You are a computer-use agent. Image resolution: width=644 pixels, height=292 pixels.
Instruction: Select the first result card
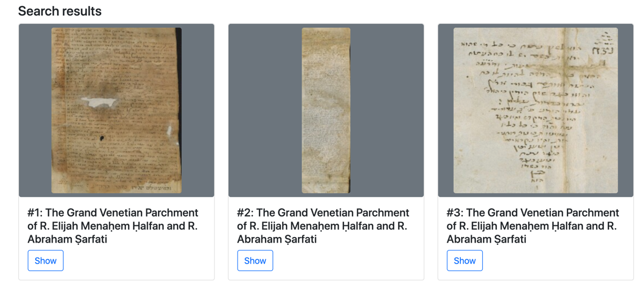point(117,149)
